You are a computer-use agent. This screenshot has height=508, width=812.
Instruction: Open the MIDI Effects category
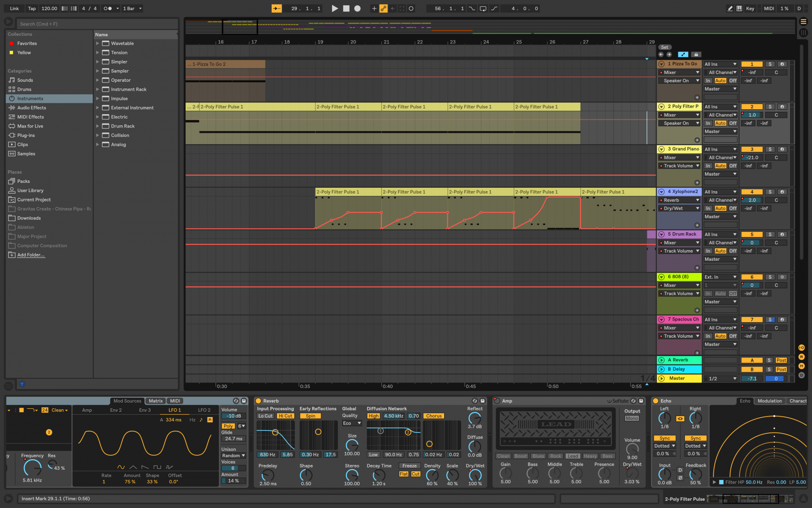[x=30, y=117]
